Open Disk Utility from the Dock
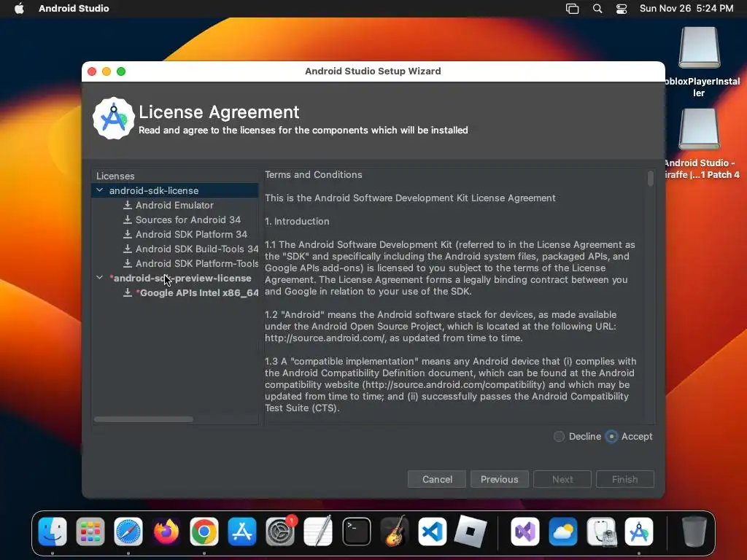This screenshot has width=747, height=560. 601,532
